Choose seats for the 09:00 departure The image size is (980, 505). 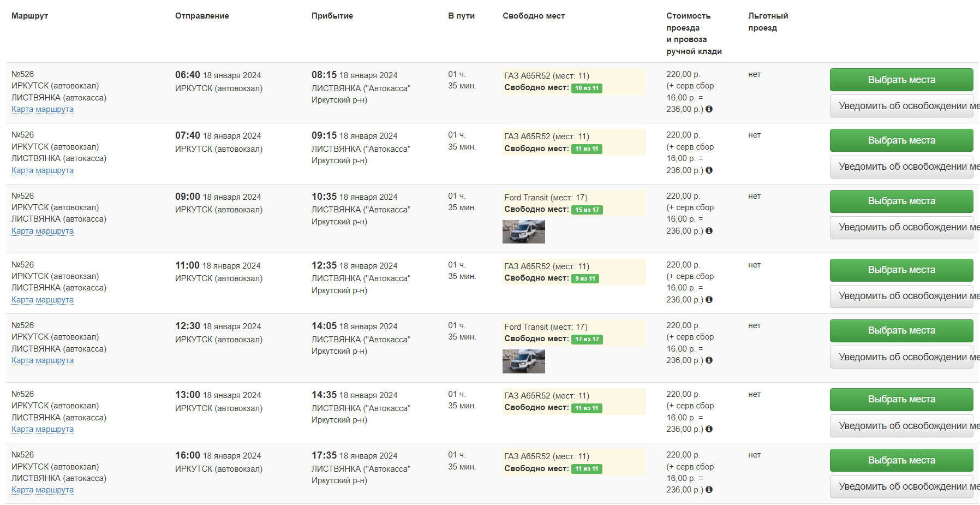[x=901, y=201]
